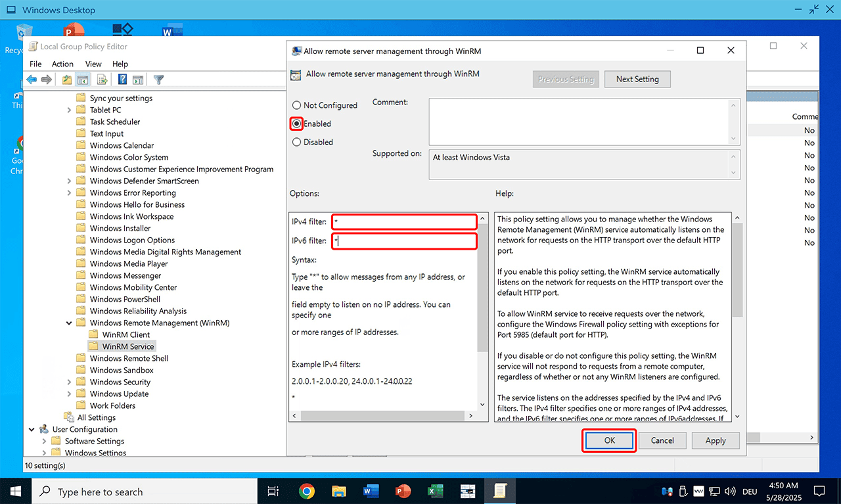841x504 pixels.
Task: Click the Next Setting button
Action: (637, 79)
